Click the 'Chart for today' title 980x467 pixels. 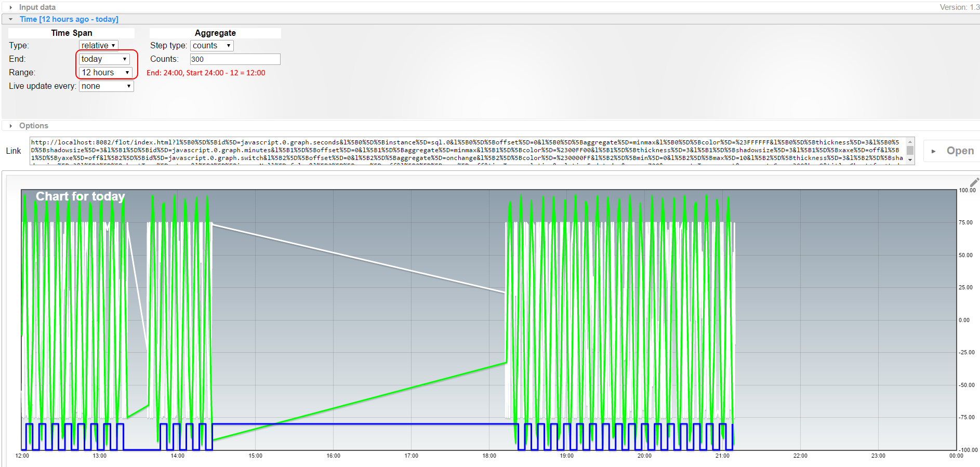click(81, 196)
